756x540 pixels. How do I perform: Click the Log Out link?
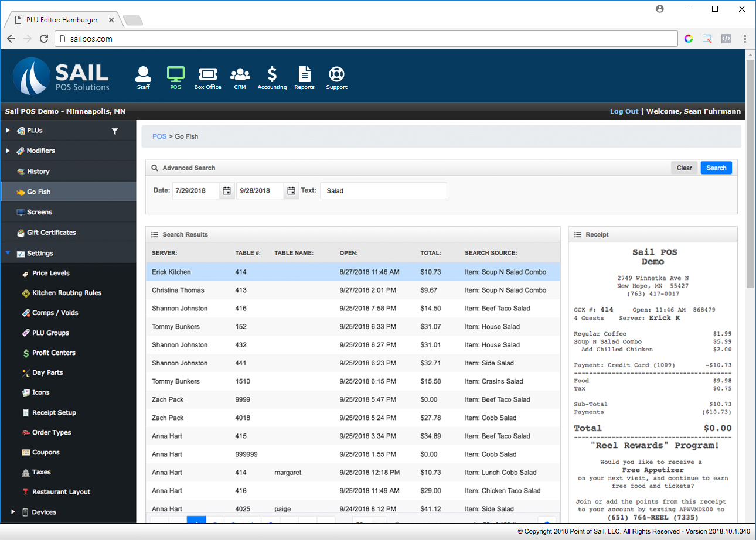click(624, 111)
